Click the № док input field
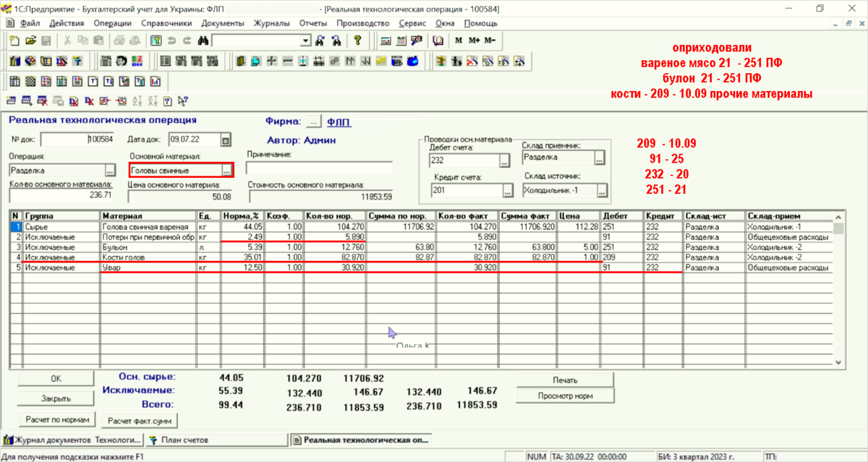This screenshot has width=868, height=462. coord(77,140)
